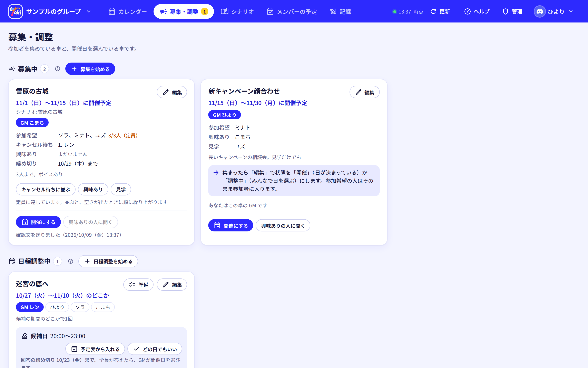The height and width of the screenshot is (368, 588).
Task: Click the 10/27（火）〜11/10（火）のどこか date text
Action: pyautogui.click(x=62, y=295)
